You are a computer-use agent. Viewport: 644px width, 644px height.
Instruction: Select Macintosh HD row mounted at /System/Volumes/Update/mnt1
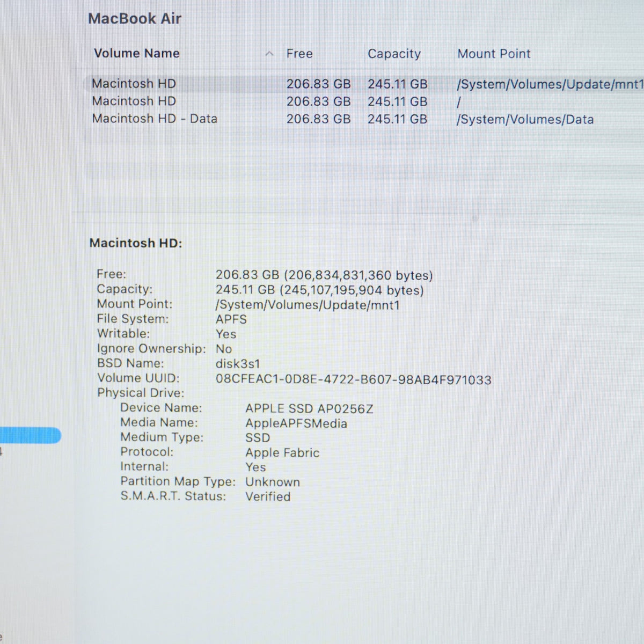point(364,84)
